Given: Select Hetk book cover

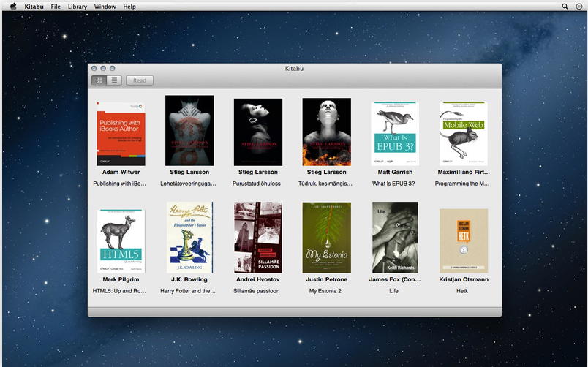Looking at the screenshot, I should (x=464, y=241).
